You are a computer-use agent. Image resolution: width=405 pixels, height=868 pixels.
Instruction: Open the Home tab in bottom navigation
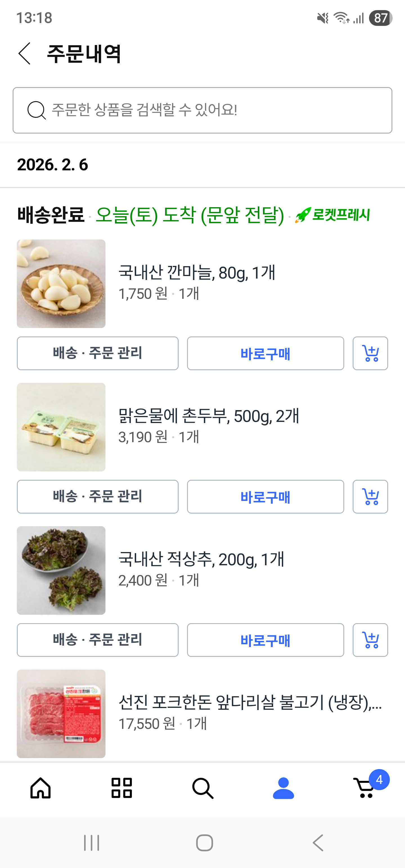pyautogui.click(x=40, y=788)
